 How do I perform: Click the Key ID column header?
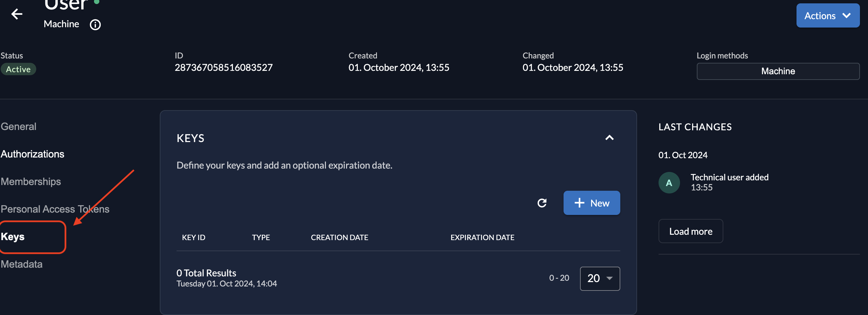193,237
